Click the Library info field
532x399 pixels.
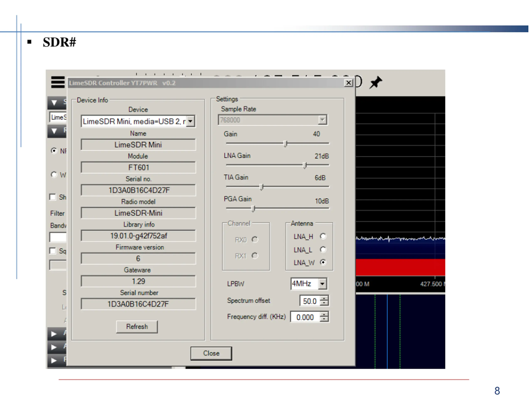point(138,236)
